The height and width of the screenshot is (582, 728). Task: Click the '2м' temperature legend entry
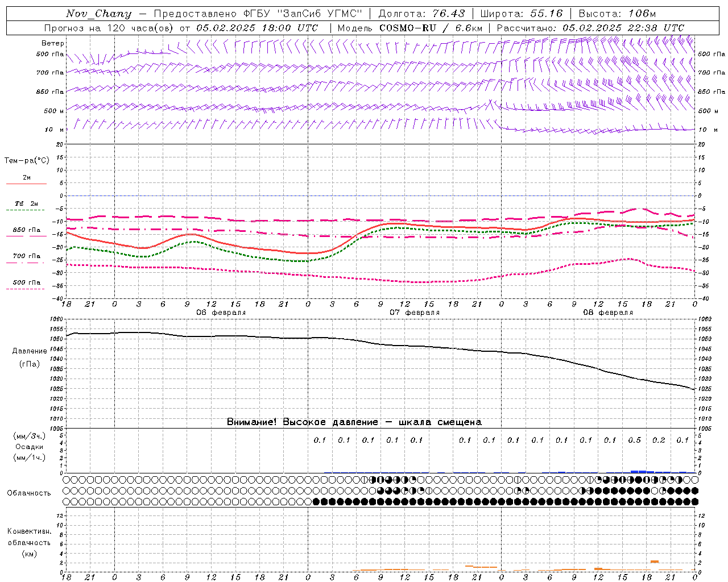27,178
